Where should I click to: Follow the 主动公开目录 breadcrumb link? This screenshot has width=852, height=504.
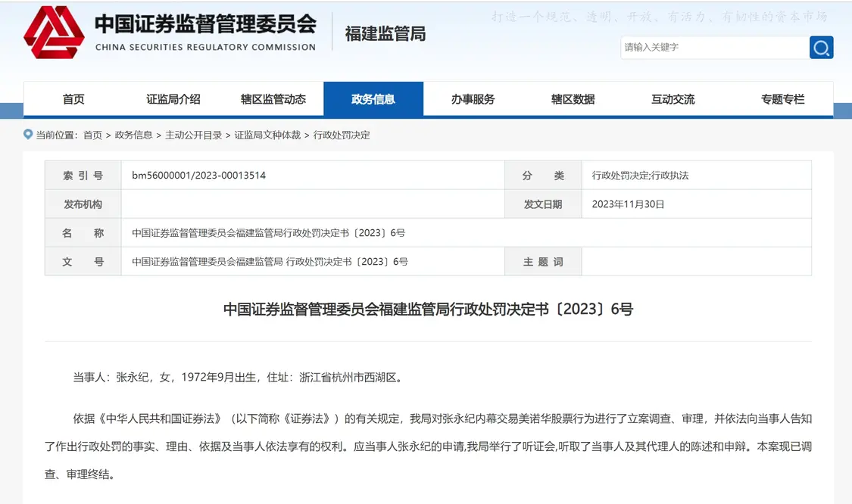(193, 135)
